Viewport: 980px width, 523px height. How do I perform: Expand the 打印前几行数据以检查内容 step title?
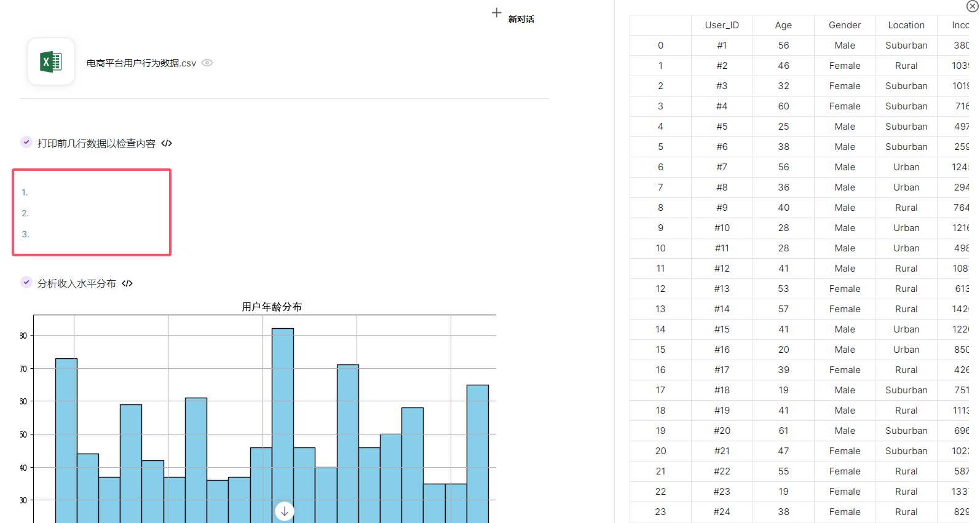click(x=97, y=143)
